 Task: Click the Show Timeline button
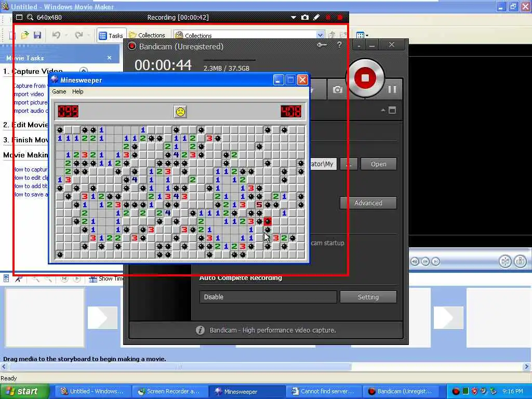point(106,278)
